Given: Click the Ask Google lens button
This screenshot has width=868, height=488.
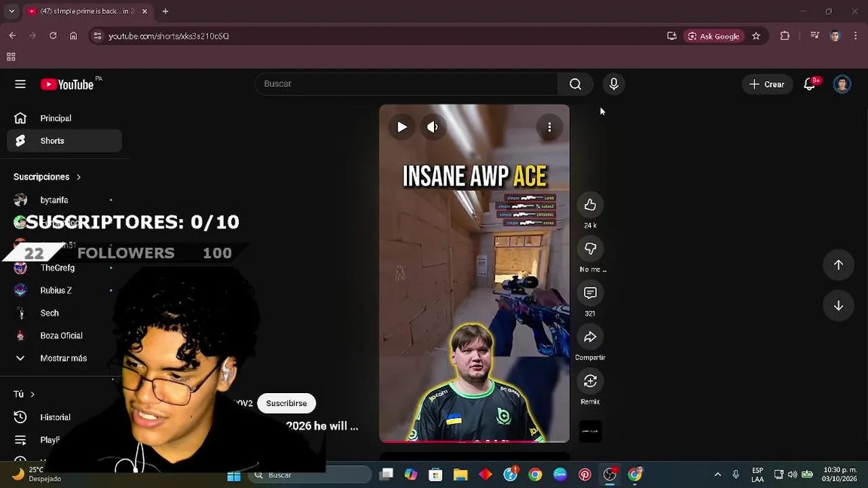Looking at the screenshot, I should tap(714, 36).
